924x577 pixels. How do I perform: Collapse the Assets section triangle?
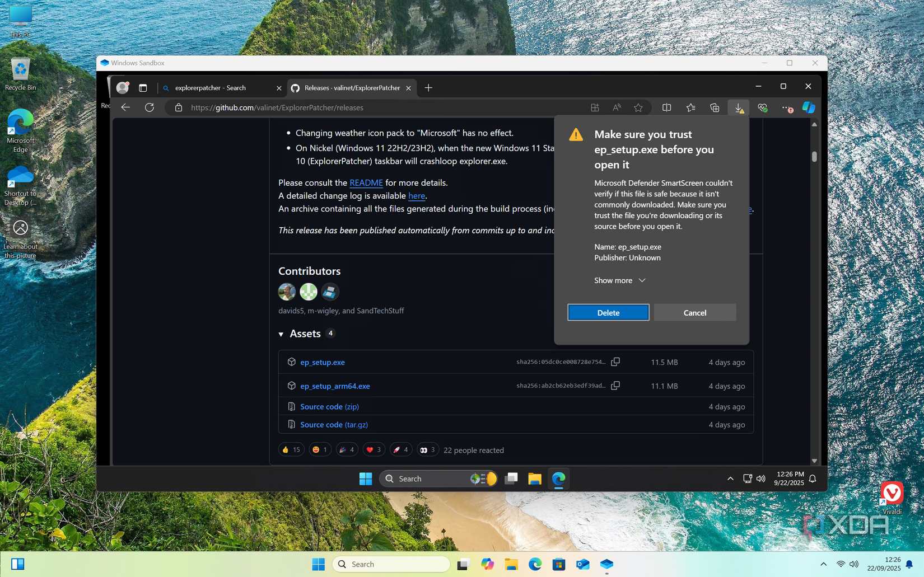coord(281,334)
